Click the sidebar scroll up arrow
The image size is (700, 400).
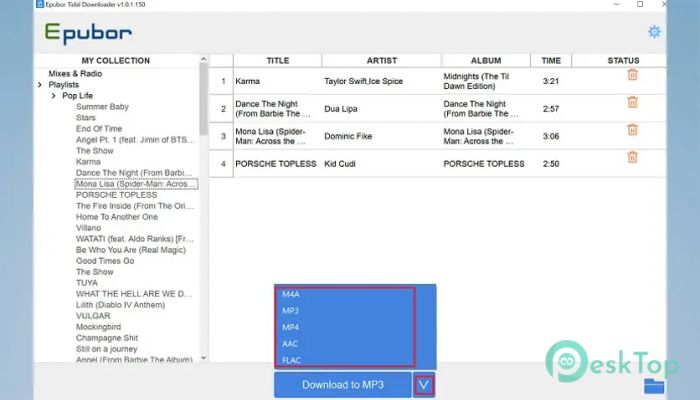tap(204, 59)
